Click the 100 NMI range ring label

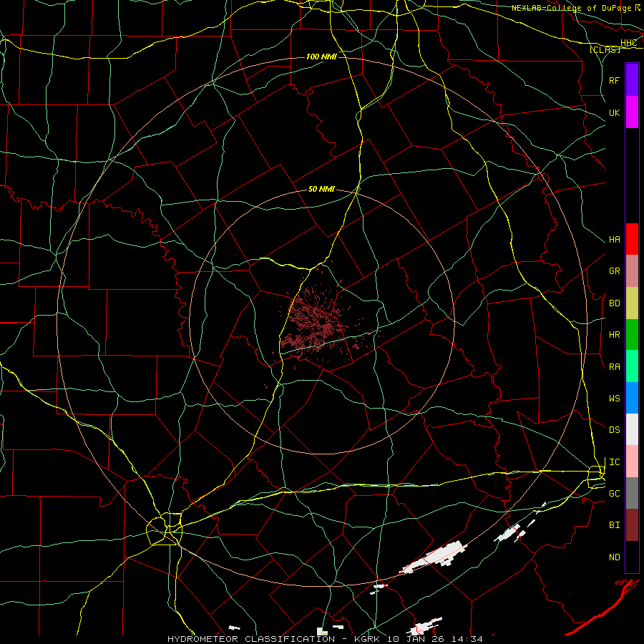(x=321, y=57)
